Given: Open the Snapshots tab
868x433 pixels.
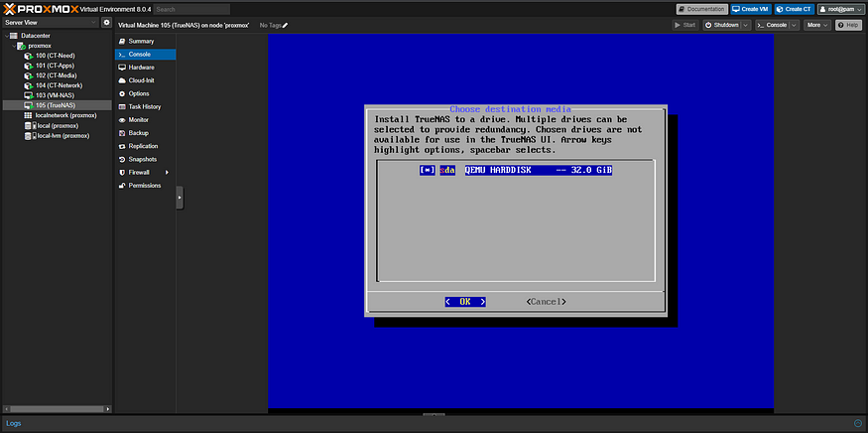Looking at the screenshot, I should [145, 159].
